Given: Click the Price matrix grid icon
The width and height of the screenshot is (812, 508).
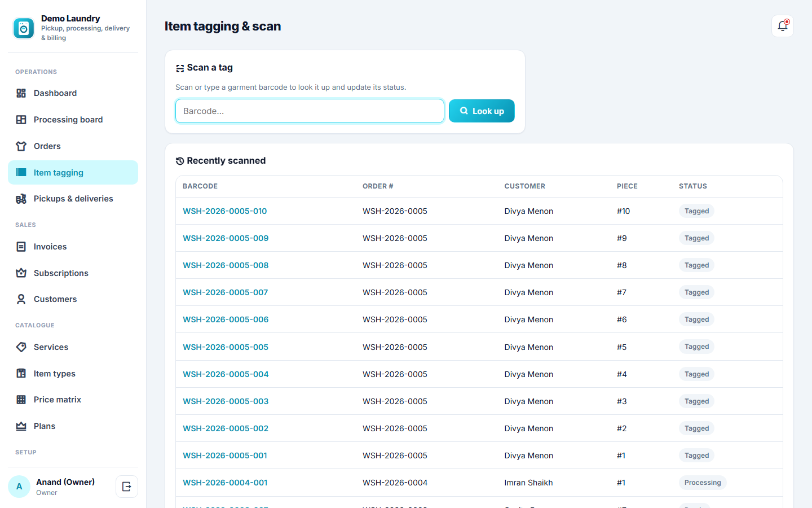Looking at the screenshot, I should click(21, 400).
